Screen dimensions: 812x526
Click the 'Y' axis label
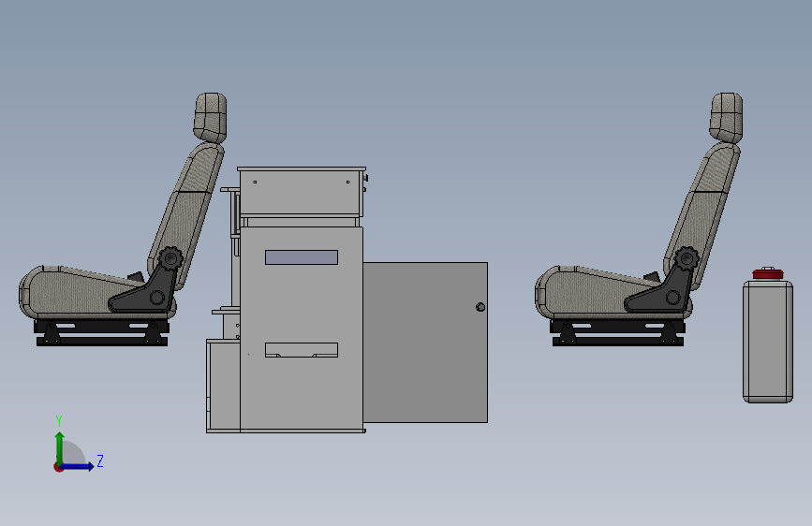click(x=59, y=421)
